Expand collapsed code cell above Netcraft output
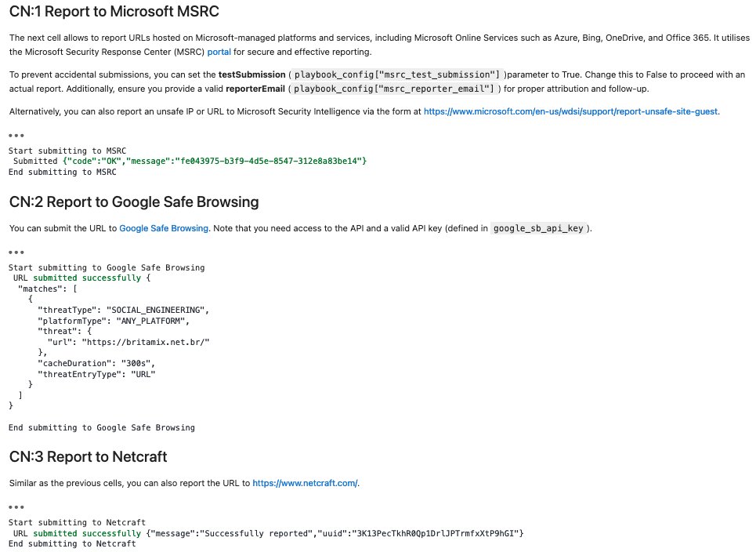This screenshot has height=552, width=756. tap(16, 507)
